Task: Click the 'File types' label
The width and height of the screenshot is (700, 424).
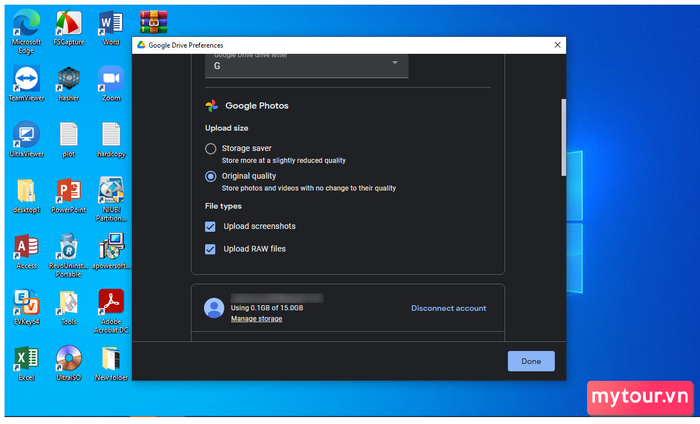Action: coord(223,206)
